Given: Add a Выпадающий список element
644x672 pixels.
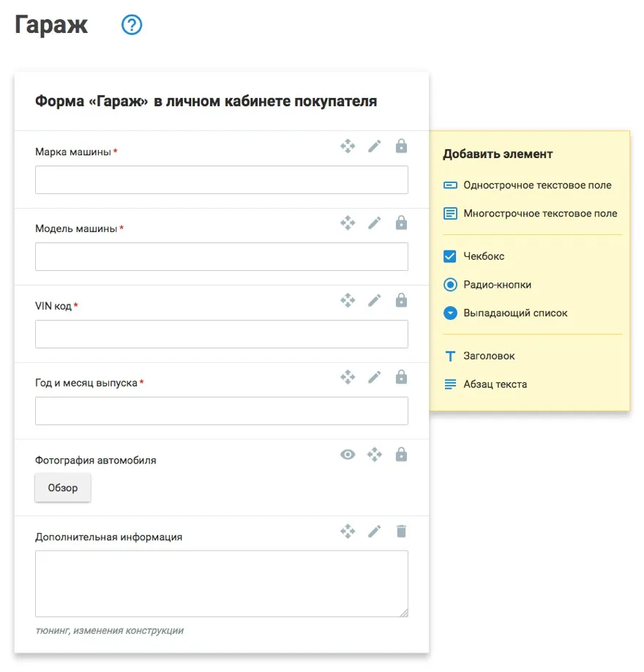Looking at the screenshot, I should (514, 313).
